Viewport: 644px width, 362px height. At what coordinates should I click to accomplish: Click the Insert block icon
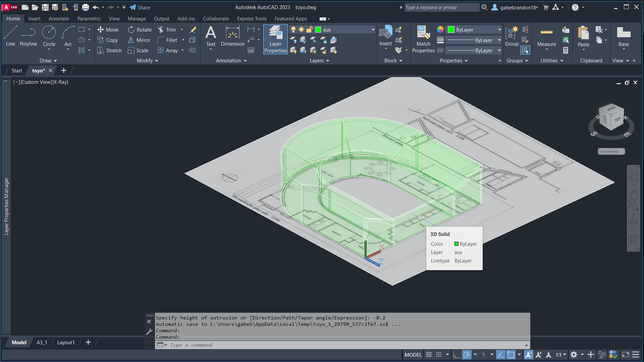tap(386, 35)
